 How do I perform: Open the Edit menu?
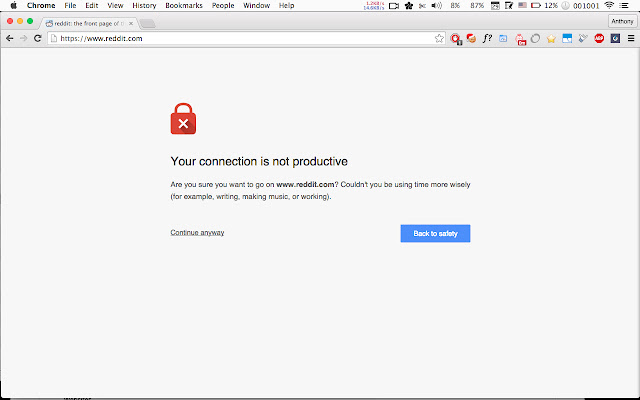pyautogui.click(x=91, y=5)
